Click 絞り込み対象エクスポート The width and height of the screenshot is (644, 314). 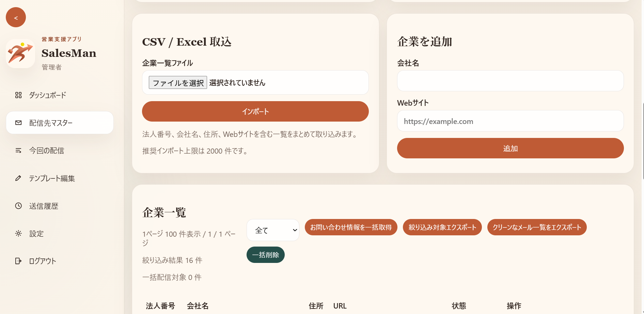pos(442,227)
